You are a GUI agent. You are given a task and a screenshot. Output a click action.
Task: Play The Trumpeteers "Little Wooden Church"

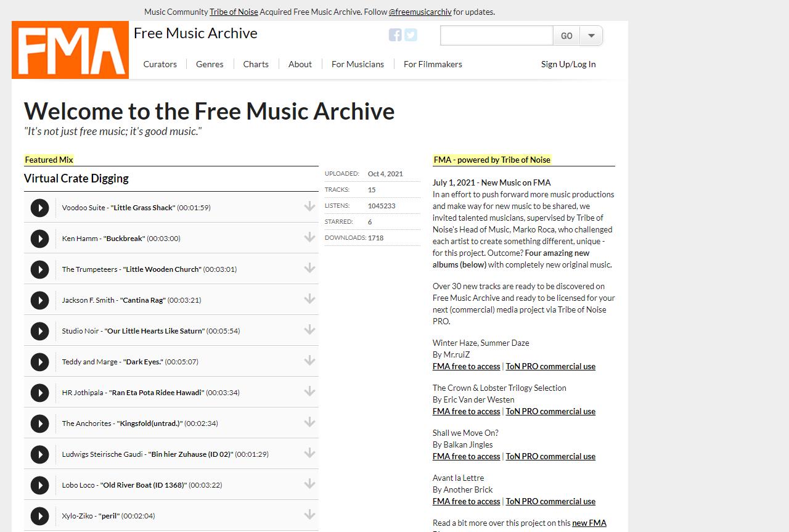coord(39,269)
